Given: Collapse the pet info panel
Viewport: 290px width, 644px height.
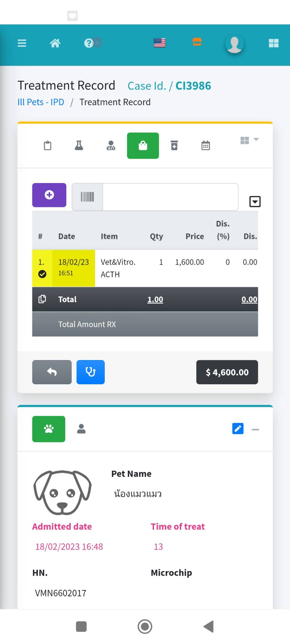Looking at the screenshot, I should (256, 430).
